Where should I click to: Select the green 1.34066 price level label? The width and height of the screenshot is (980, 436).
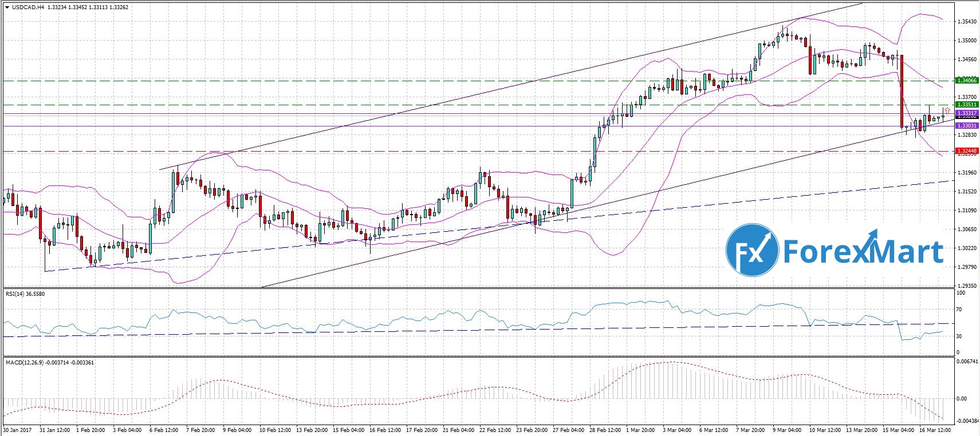(967, 81)
